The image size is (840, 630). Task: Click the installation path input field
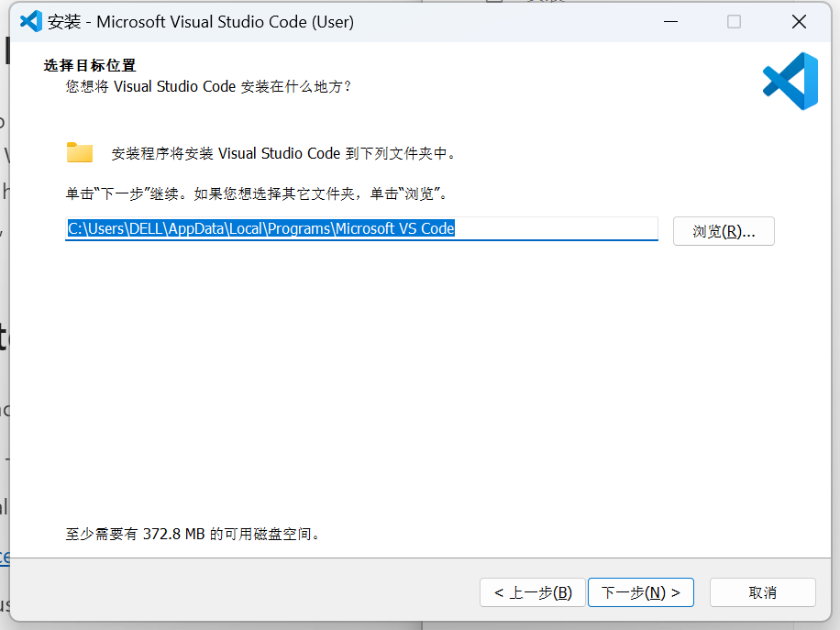361,228
